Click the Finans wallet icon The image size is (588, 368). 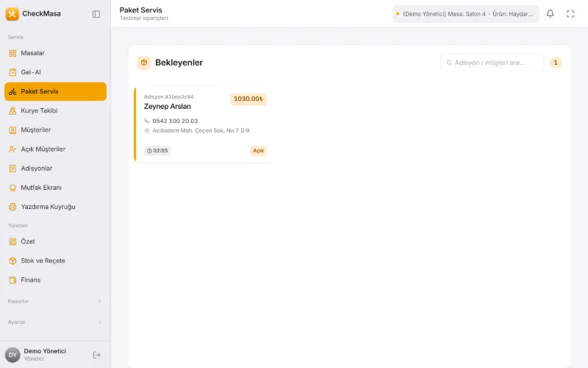(12, 280)
